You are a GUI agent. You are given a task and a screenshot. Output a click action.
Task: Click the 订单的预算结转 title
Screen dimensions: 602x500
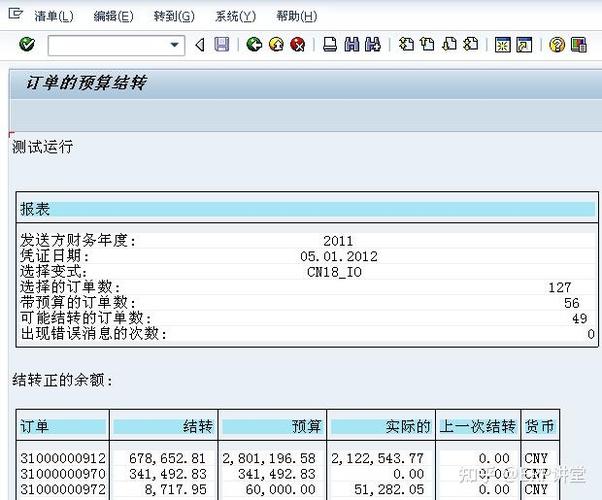tap(86, 83)
